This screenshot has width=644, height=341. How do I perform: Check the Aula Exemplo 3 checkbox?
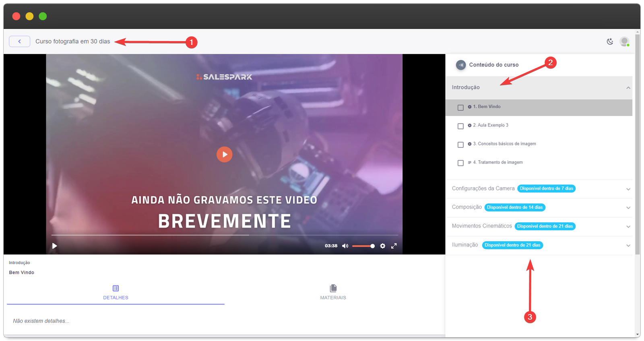tap(460, 126)
